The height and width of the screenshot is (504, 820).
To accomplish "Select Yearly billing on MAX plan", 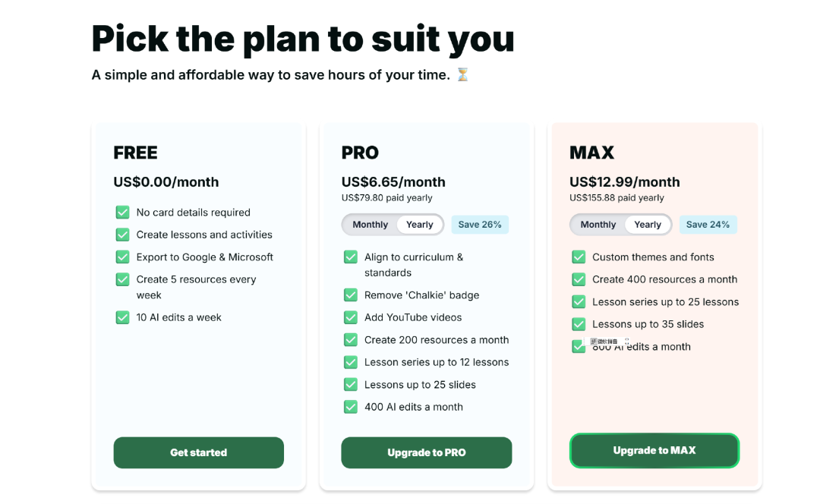I will point(647,225).
